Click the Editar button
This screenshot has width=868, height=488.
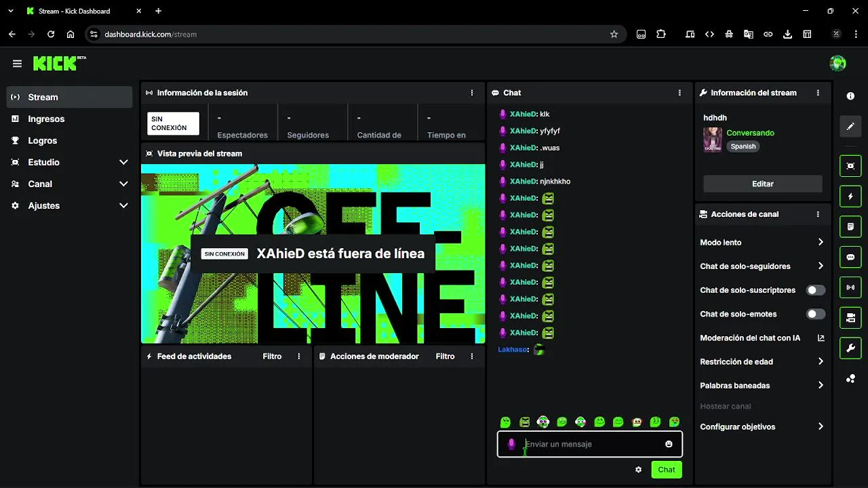tap(762, 184)
